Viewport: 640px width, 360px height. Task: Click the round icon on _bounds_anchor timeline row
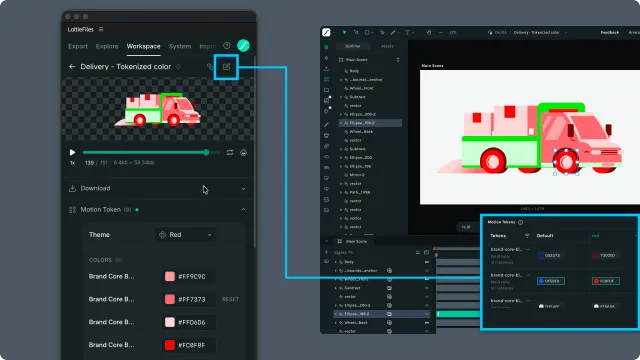pos(389,271)
